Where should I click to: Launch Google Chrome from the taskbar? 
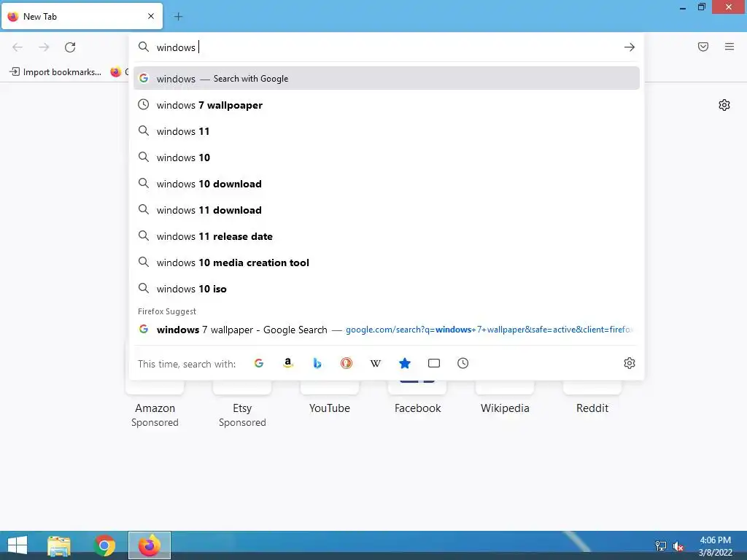(x=104, y=545)
